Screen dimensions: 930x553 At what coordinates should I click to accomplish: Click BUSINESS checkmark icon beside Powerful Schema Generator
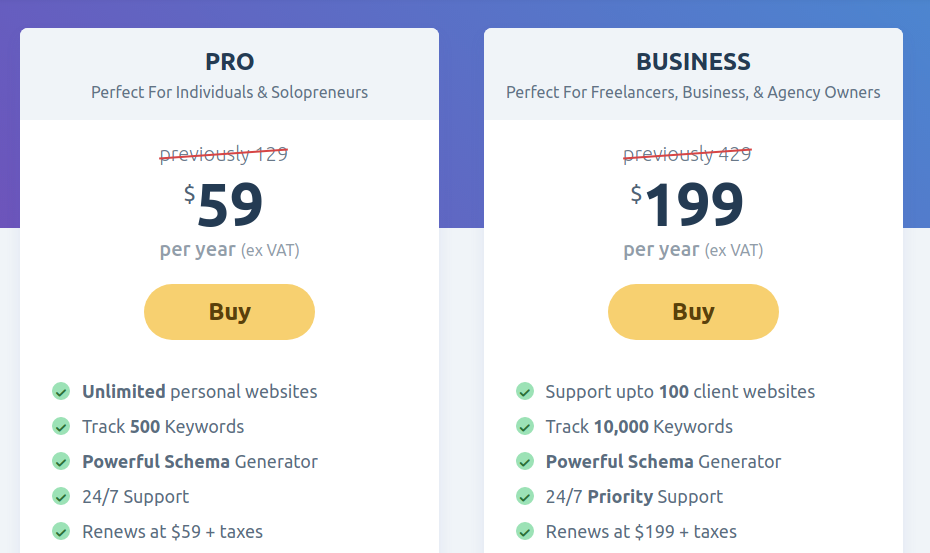click(525, 462)
